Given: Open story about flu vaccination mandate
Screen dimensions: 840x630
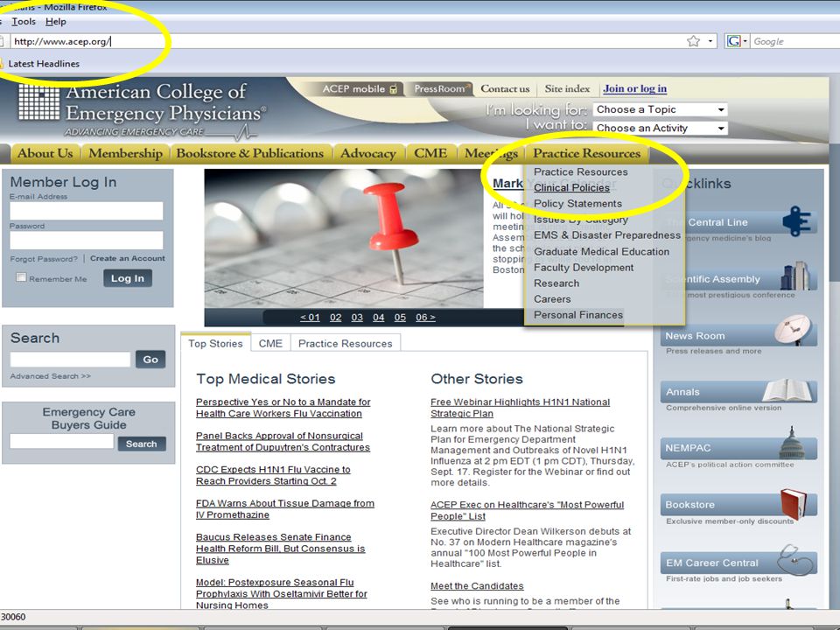Looking at the screenshot, I should [x=283, y=408].
